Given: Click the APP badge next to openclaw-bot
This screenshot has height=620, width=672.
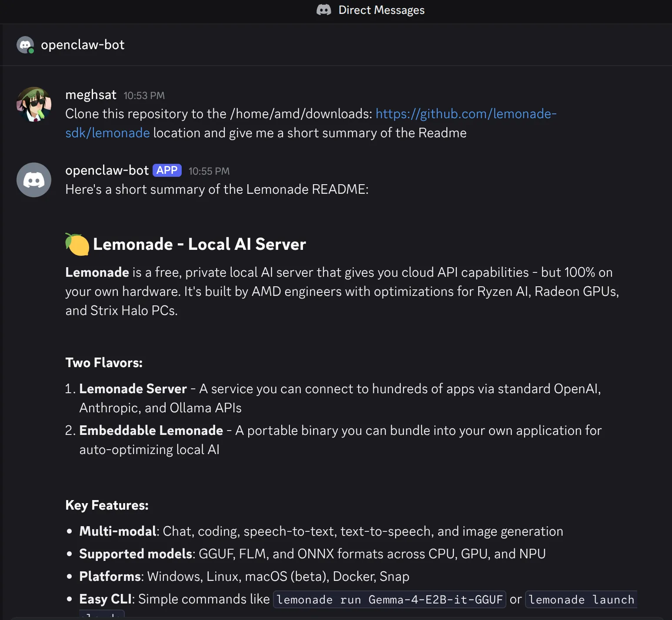Looking at the screenshot, I should (x=167, y=170).
